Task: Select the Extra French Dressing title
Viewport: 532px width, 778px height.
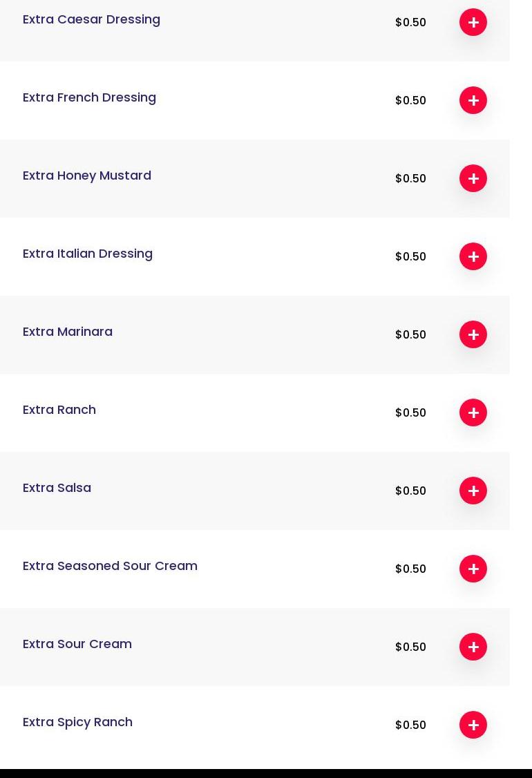Action: tap(89, 97)
